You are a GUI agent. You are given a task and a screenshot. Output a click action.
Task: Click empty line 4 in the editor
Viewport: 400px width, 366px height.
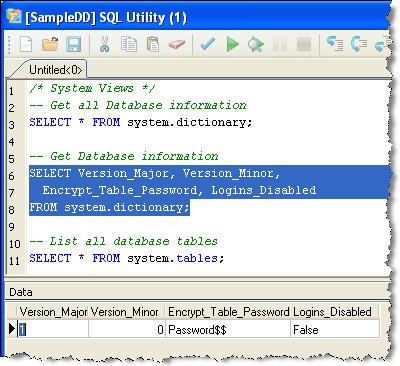pyautogui.click(x=207, y=141)
